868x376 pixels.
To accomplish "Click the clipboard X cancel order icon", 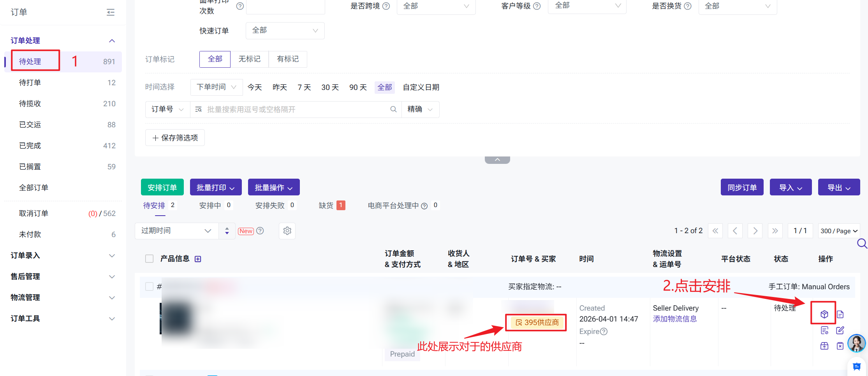I will pos(840,346).
